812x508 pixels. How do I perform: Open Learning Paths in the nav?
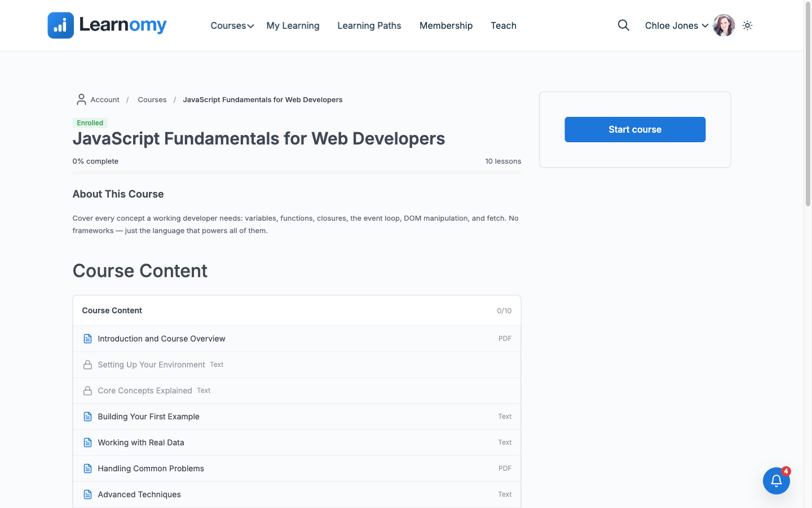(x=369, y=25)
